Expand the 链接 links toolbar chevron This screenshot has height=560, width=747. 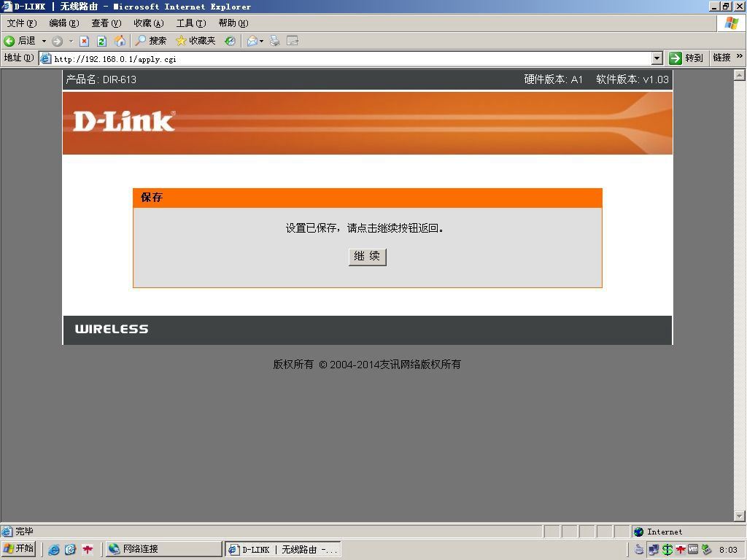[x=740, y=57]
